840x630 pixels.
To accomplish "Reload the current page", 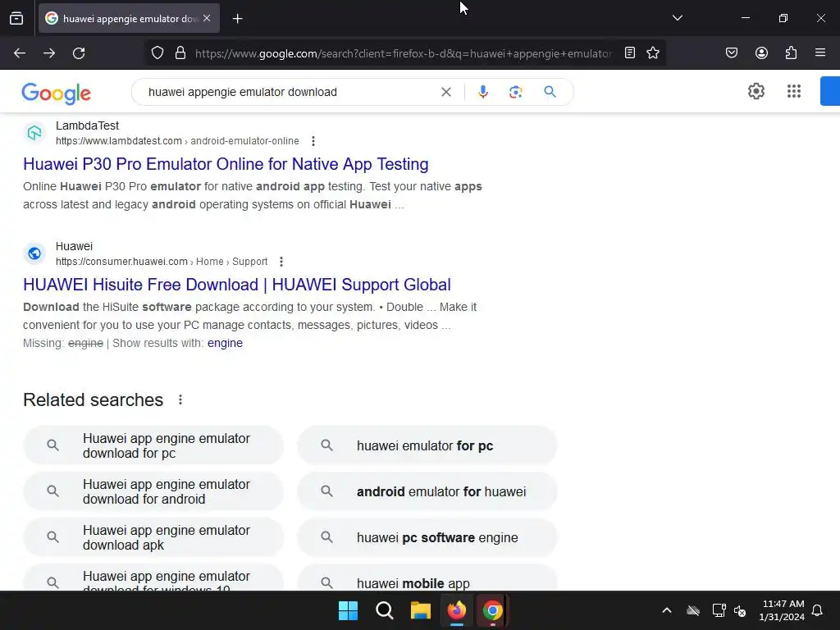I will click(x=79, y=53).
